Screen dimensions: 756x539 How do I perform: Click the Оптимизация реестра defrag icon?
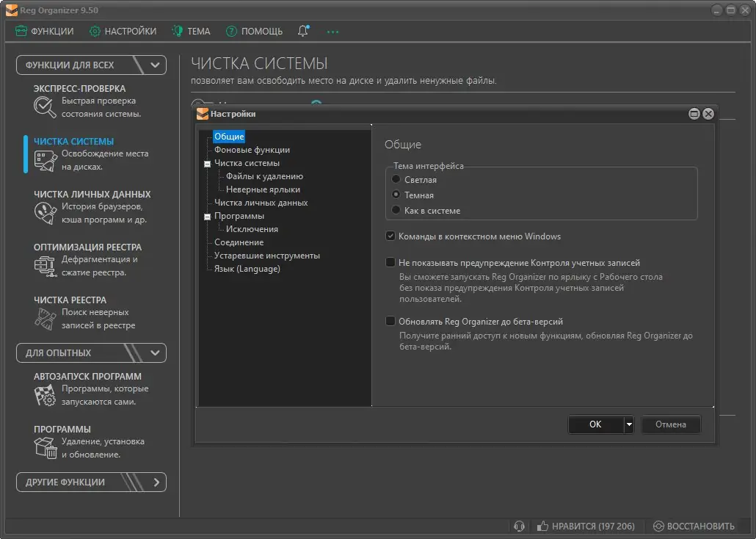click(45, 266)
